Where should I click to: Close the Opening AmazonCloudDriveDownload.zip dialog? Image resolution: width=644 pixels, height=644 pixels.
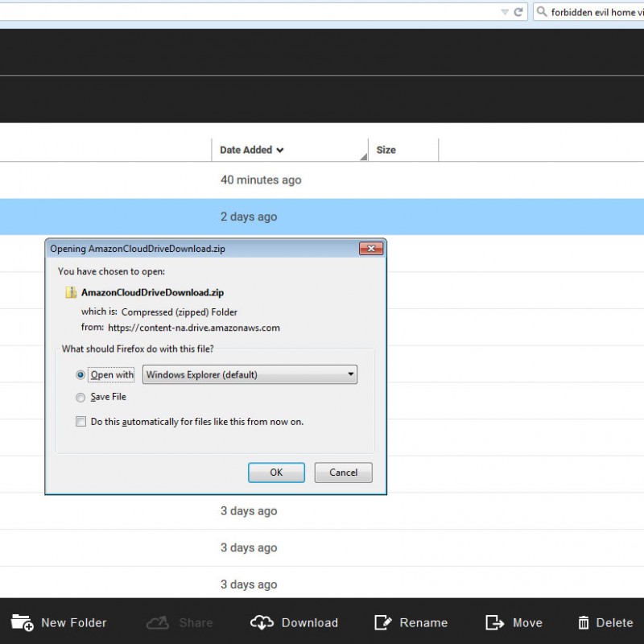pos(370,249)
